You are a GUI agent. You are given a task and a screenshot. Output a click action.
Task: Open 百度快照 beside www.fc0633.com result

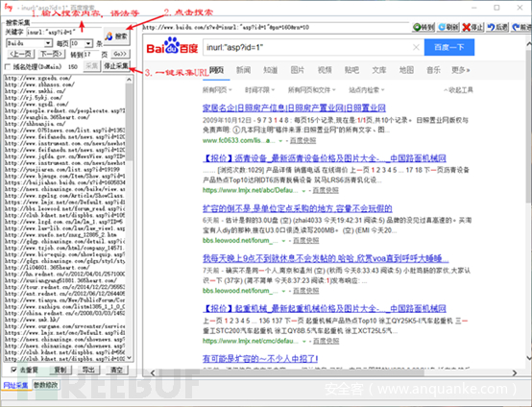coord(302,140)
